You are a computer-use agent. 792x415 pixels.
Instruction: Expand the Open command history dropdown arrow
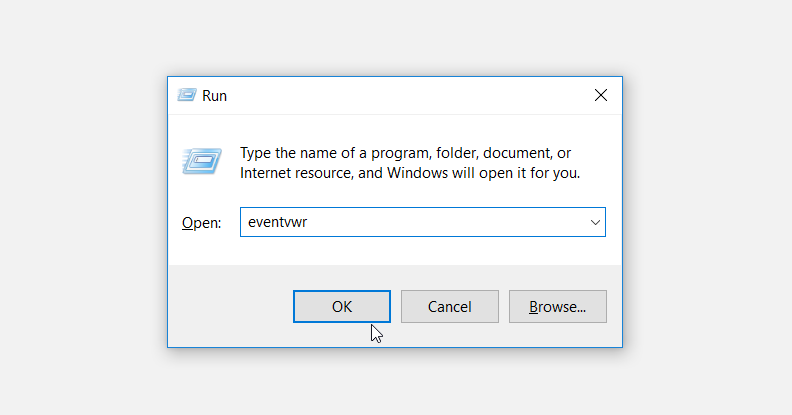[x=595, y=222]
